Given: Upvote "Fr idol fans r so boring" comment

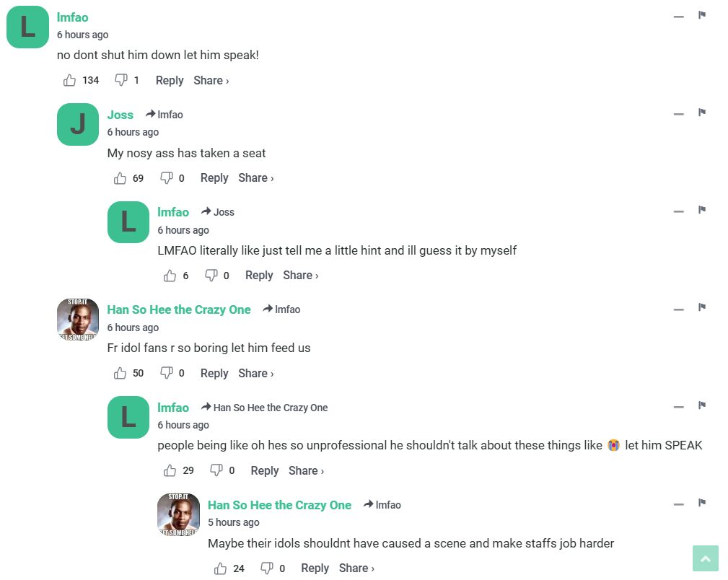Looking at the screenshot, I should coord(120,373).
